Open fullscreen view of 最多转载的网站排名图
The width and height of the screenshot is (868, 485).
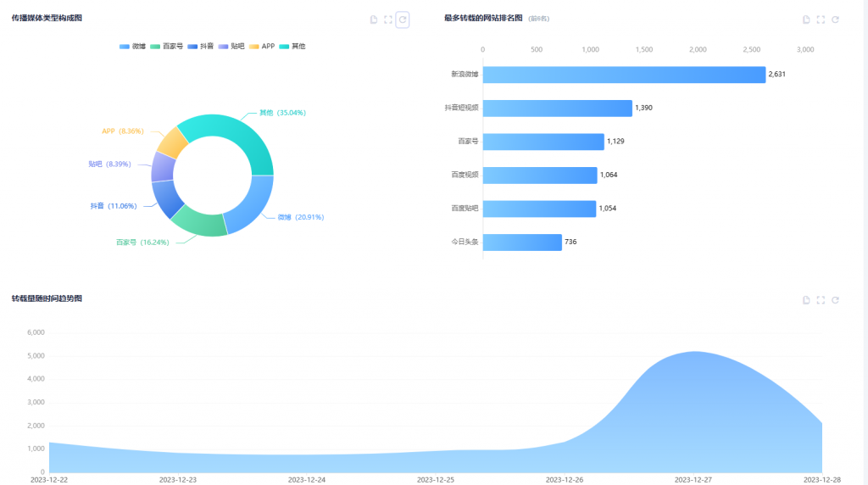[x=821, y=20]
